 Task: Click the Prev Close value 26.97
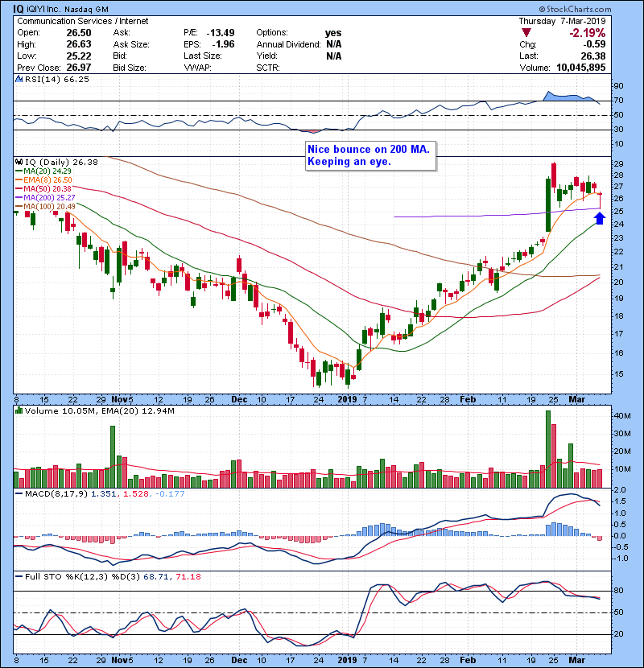79,68
